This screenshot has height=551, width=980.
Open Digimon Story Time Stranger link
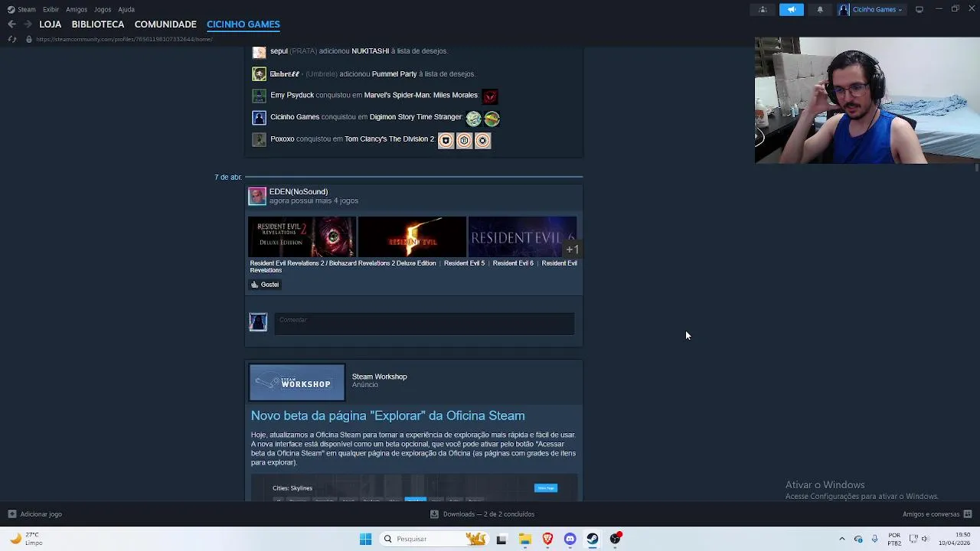[416, 116]
